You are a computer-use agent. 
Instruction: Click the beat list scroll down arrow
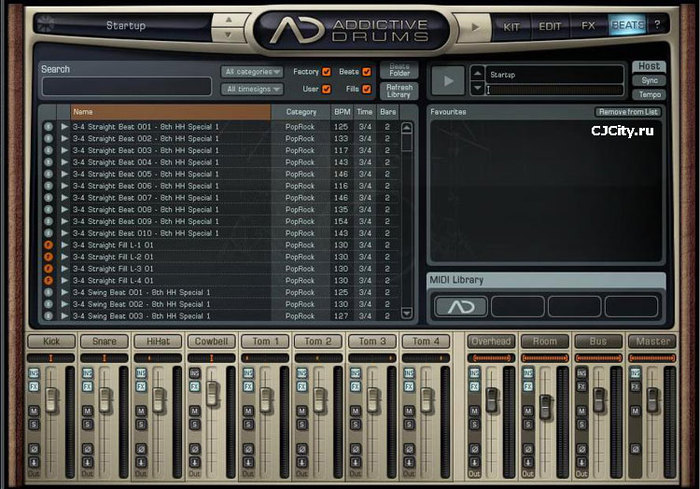(x=406, y=313)
